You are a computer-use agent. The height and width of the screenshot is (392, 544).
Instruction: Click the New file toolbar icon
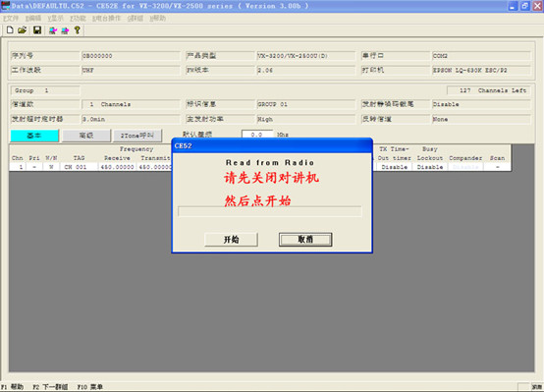point(10,30)
